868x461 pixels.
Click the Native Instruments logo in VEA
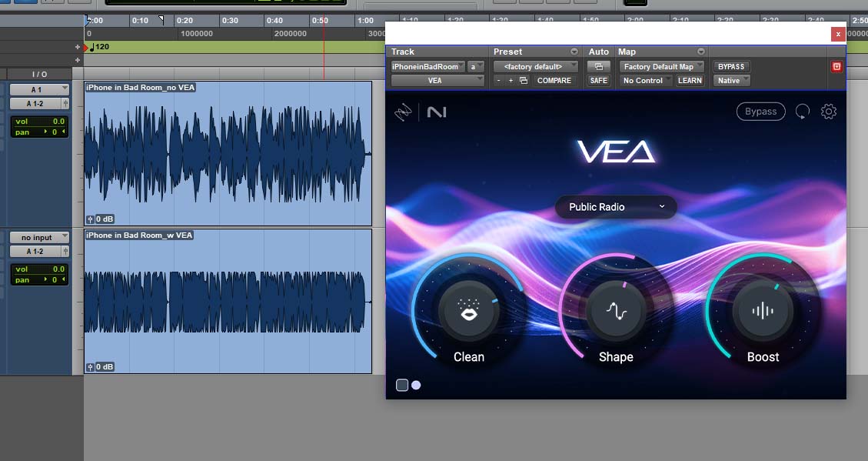click(x=437, y=112)
